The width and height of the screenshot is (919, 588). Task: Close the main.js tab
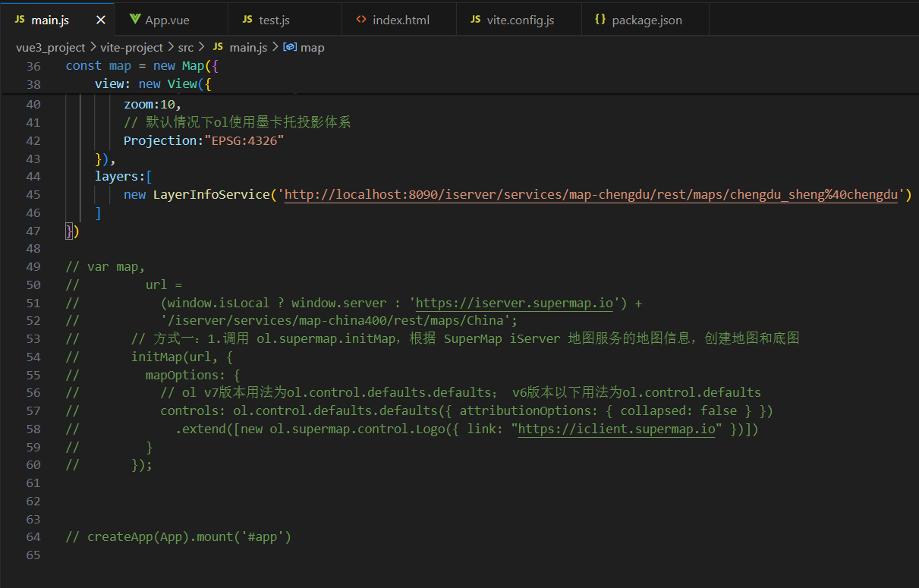tap(100, 20)
